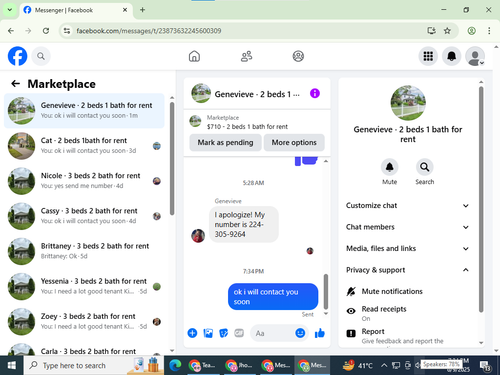Open Zoey - 3 beds 2 bath conversation
Viewport: 500px width, 375px height.
pos(84,321)
